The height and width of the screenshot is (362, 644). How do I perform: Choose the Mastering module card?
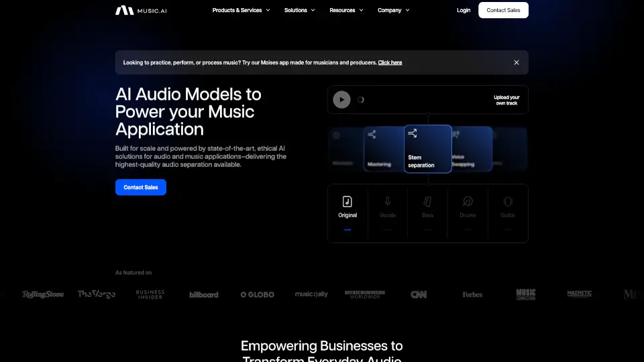[x=384, y=149]
